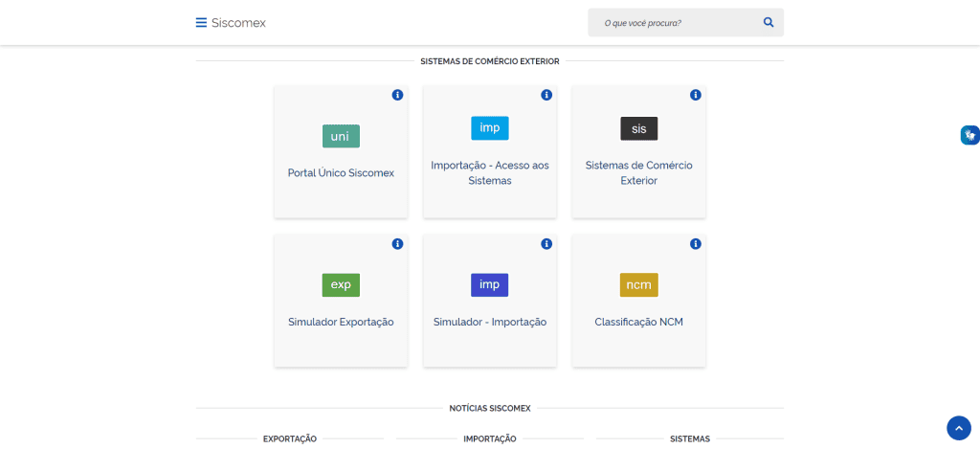Screen dimensions: 980x449
Task: Show info for Sistemas de Comércio Exterior card
Action: [x=695, y=95]
